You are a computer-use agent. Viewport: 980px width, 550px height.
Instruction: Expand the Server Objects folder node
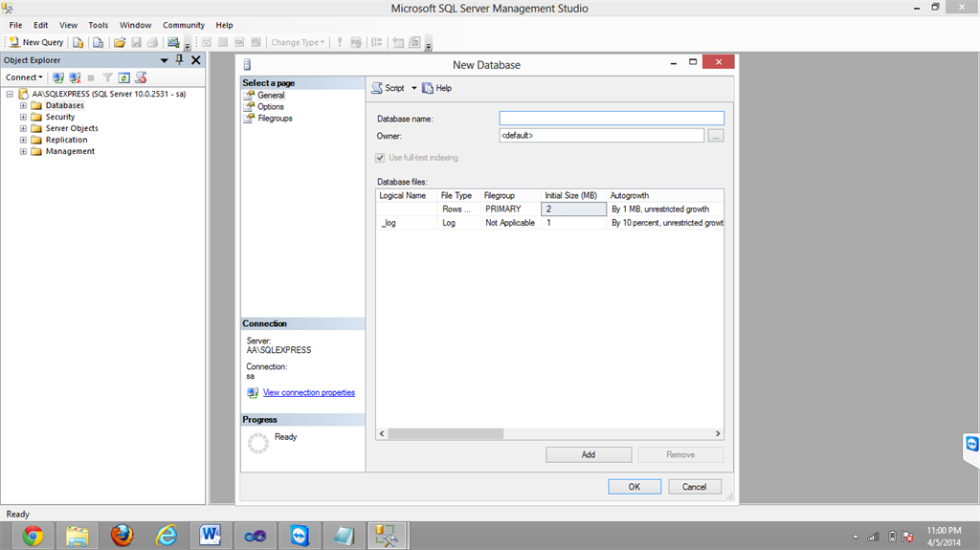click(x=23, y=129)
